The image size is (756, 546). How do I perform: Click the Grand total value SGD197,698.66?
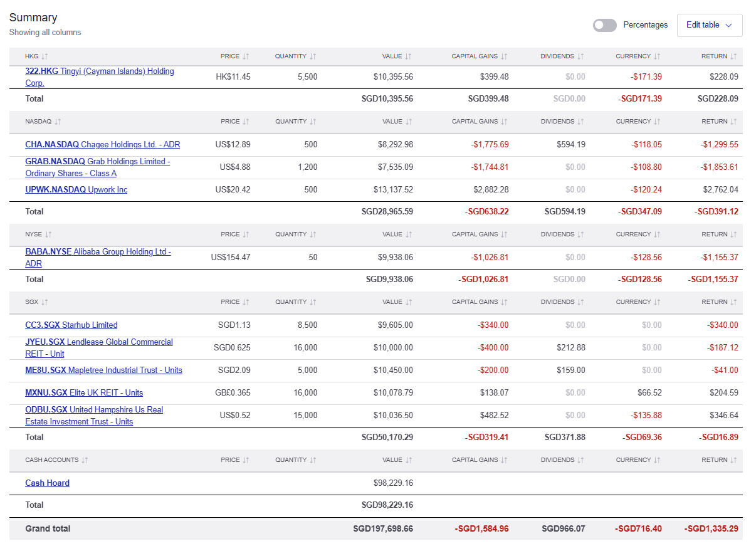pos(382,529)
